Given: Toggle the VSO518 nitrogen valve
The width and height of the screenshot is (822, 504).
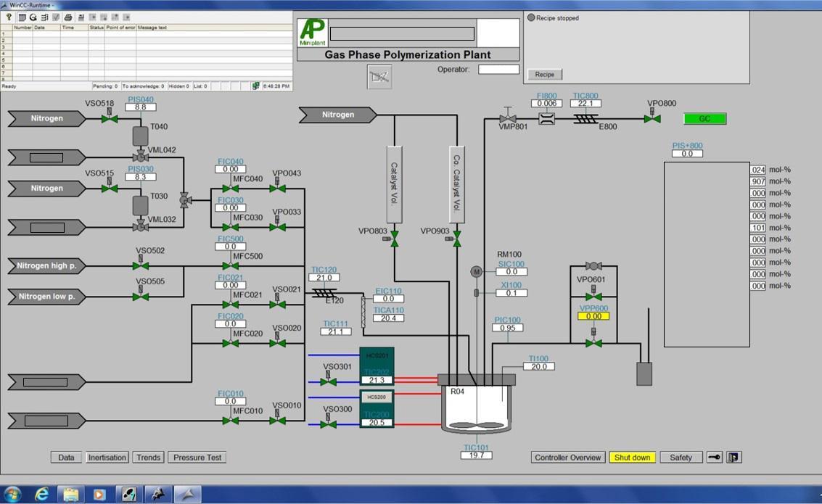Looking at the screenshot, I should click(110, 117).
